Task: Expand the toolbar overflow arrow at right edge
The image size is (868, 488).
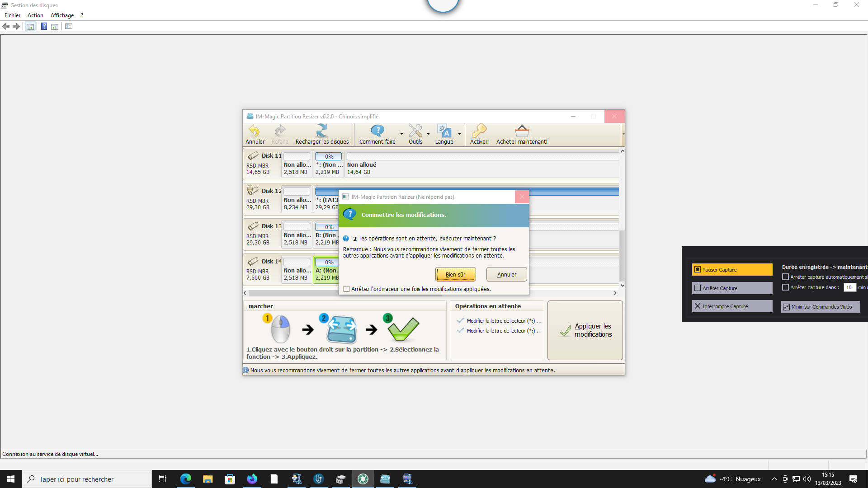Action: coord(623,134)
